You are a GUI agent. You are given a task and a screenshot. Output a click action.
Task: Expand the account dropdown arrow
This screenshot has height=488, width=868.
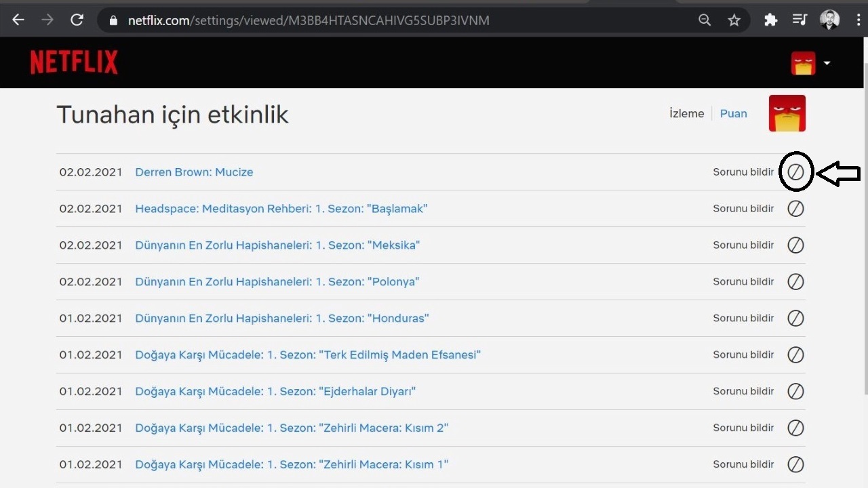click(x=827, y=63)
